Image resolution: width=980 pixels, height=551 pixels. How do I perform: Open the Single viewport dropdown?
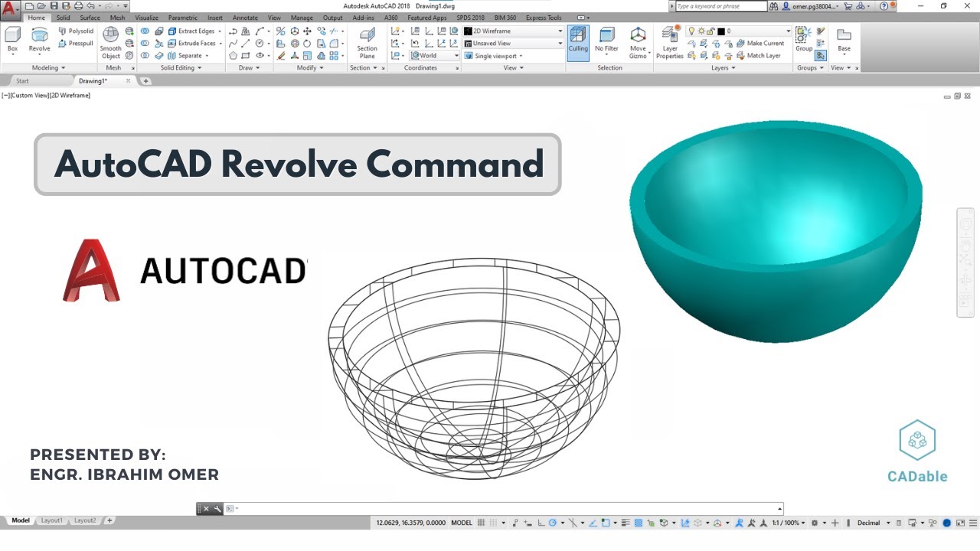(494, 56)
